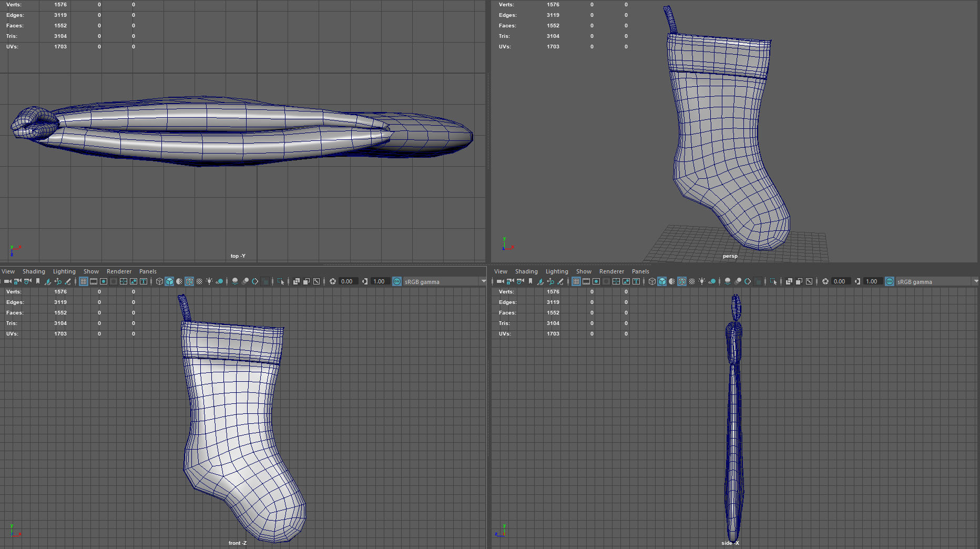Click Isolate Select in front viewport toolbar
This screenshot has width=980, height=549.
point(281,281)
